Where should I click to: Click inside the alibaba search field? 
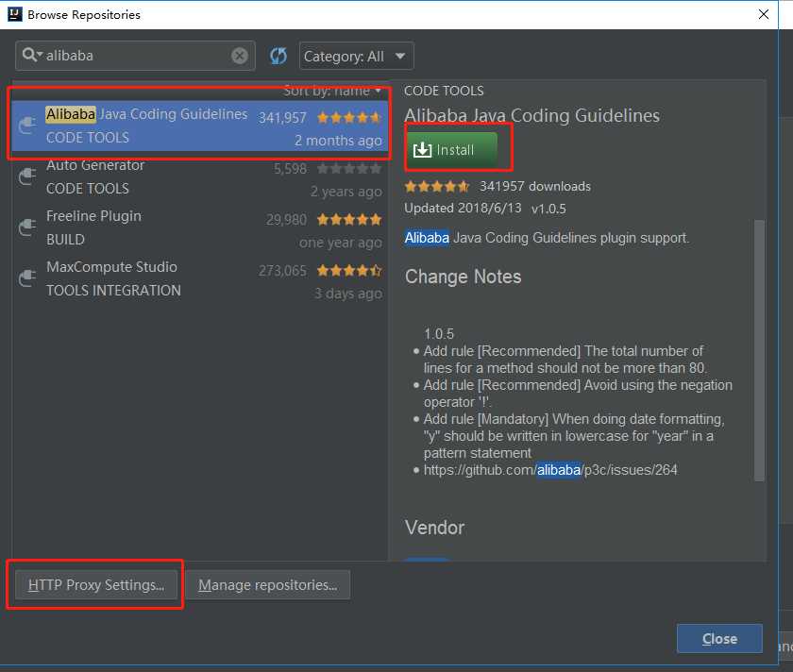[136, 55]
